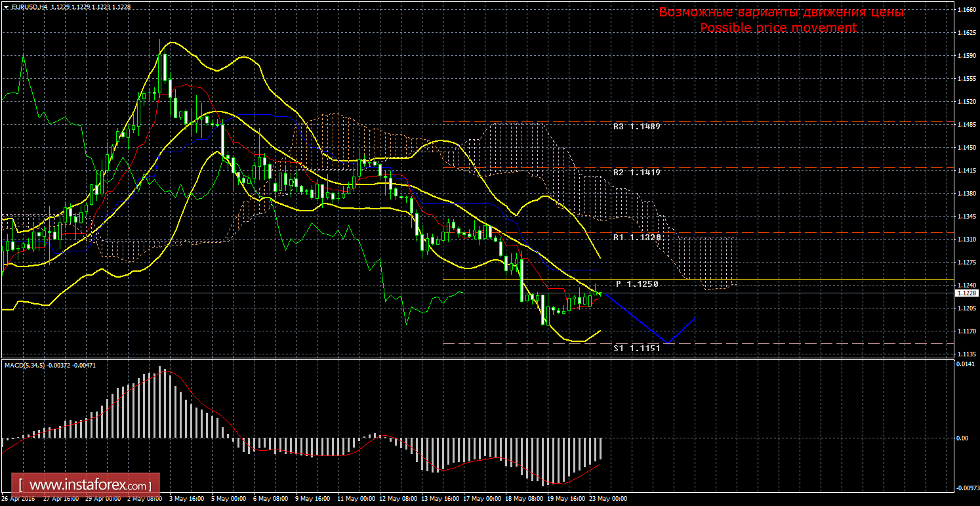
Task: Select the R2 1.1419 resistance label
Action: 636,172
